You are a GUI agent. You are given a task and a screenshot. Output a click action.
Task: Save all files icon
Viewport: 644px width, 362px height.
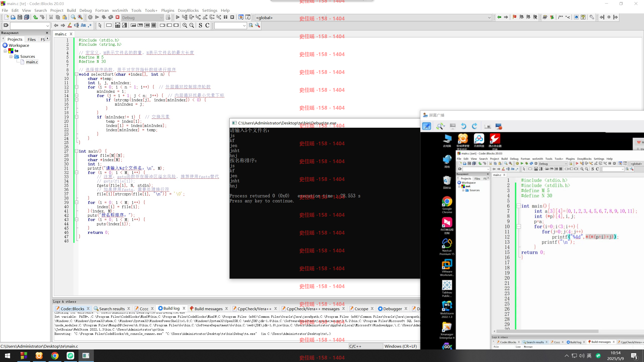[27, 17]
